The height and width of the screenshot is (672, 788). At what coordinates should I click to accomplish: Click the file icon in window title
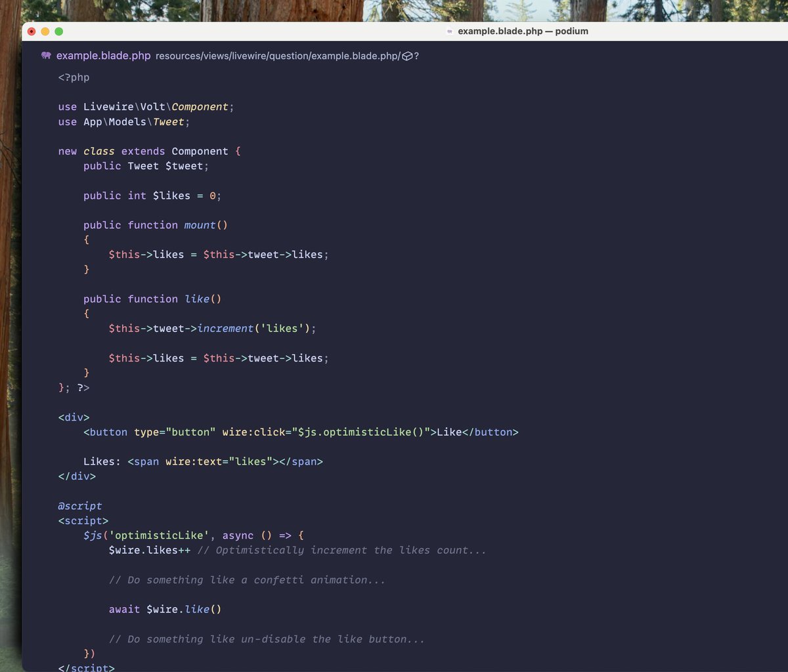tap(450, 31)
